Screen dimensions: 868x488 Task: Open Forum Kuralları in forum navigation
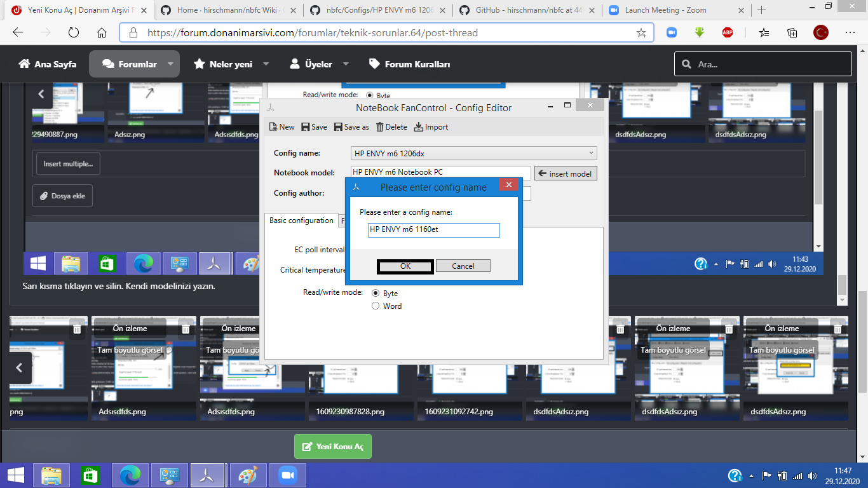(x=410, y=64)
